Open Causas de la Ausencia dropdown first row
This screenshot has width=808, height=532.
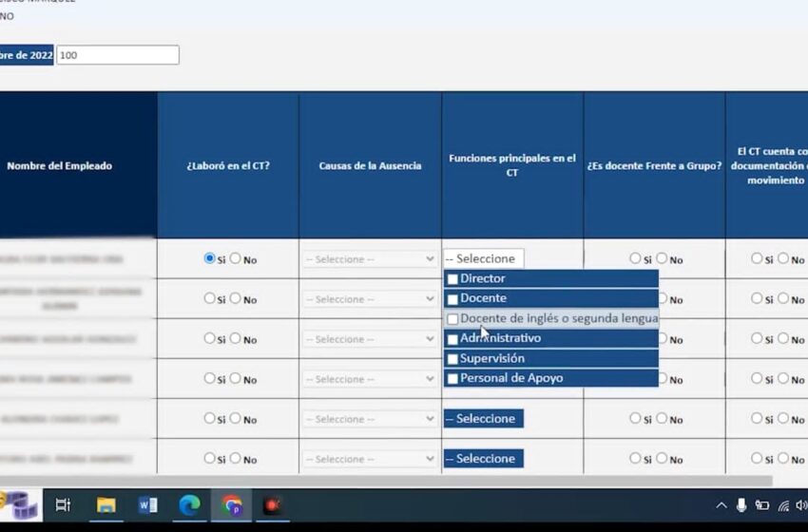[x=370, y=259]
